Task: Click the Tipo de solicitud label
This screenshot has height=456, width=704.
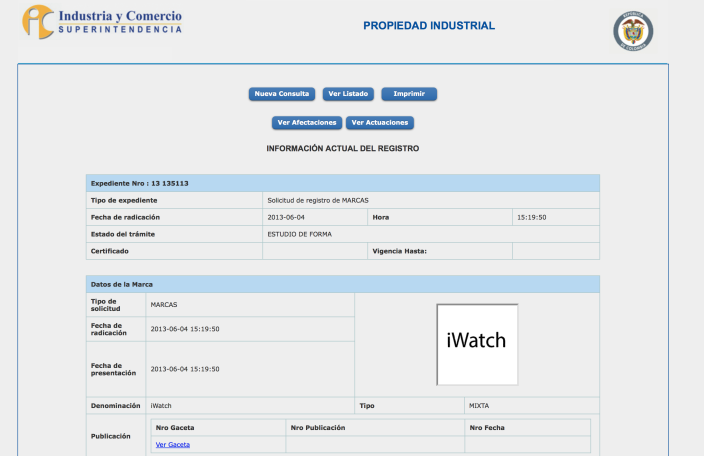Action: point(106,305)
